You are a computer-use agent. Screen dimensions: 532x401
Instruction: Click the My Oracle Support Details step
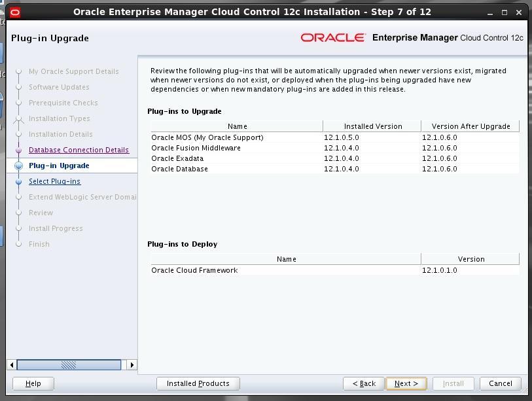click(x=74, y=71)
